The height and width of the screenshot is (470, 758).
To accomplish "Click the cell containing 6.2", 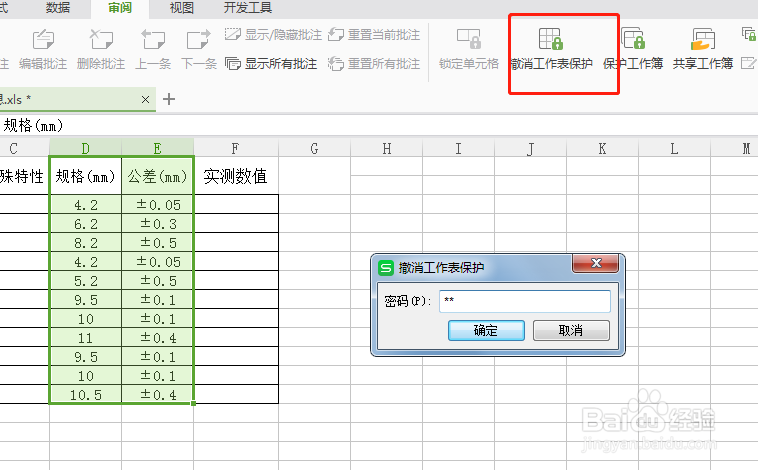I will point(85,224).
